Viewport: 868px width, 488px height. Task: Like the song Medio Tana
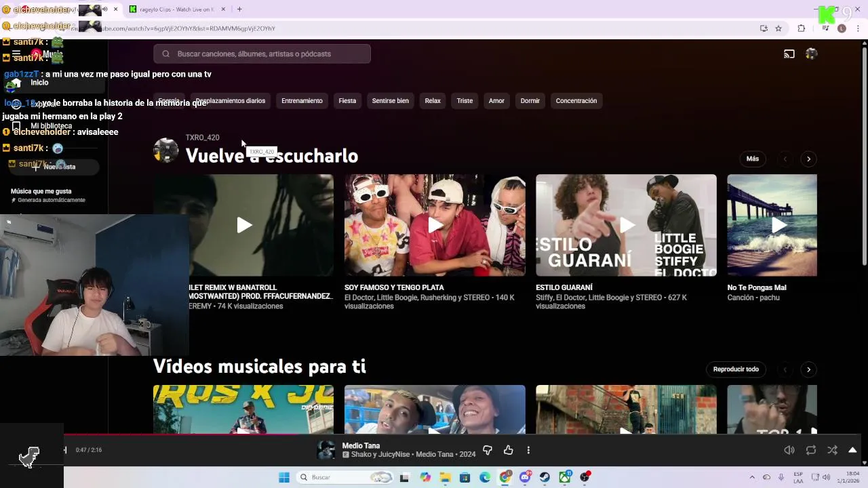click(508, 450)
